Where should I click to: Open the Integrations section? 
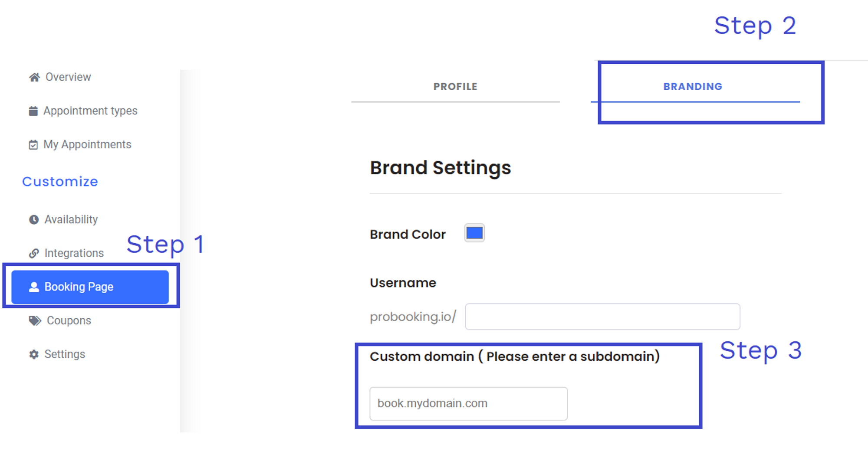tap(74, 253)
